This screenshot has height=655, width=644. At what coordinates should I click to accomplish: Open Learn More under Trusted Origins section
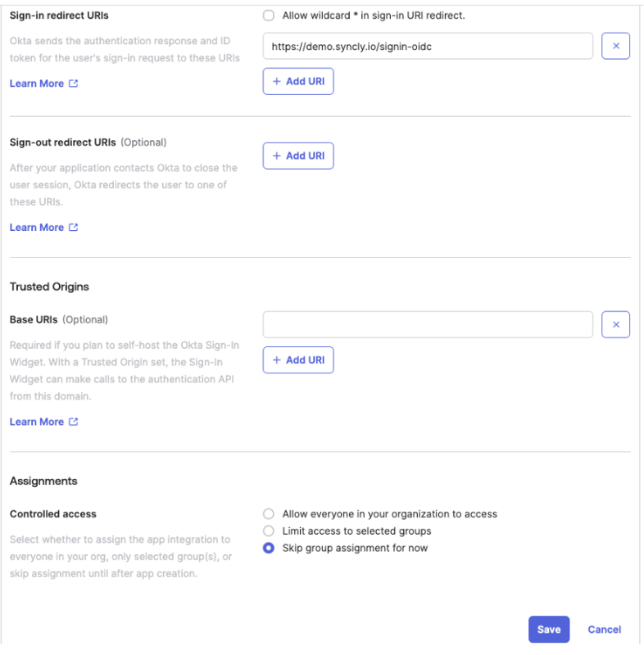click(x=36, y=421)
